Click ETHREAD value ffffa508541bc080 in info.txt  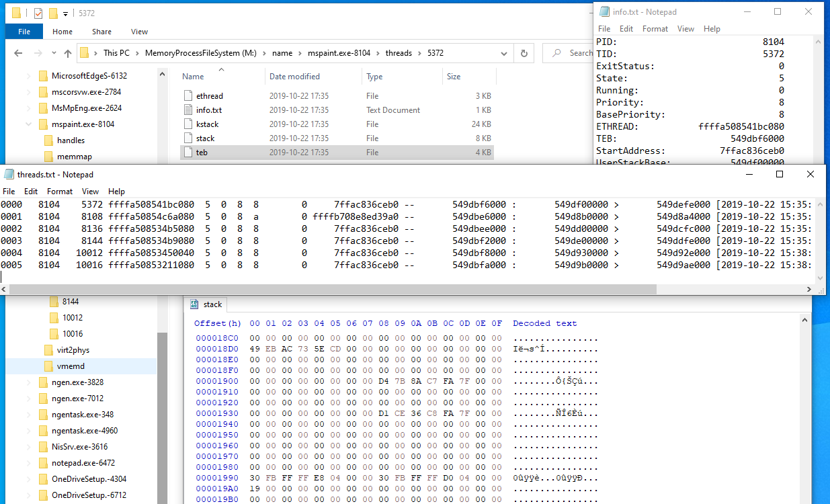click(741, 126)
